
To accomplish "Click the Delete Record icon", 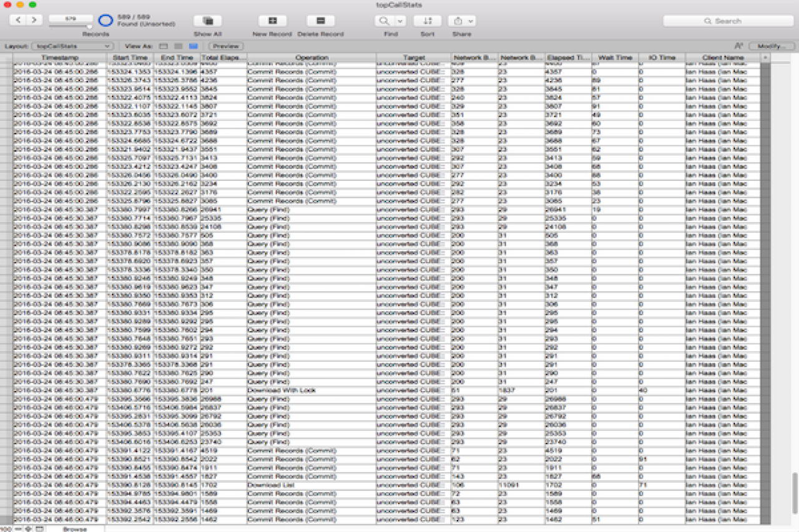I will (320, 21).
